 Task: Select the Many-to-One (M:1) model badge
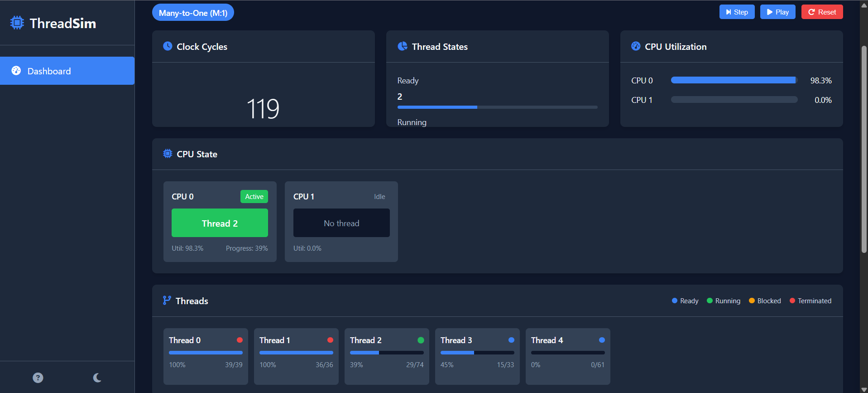point(193,13)
